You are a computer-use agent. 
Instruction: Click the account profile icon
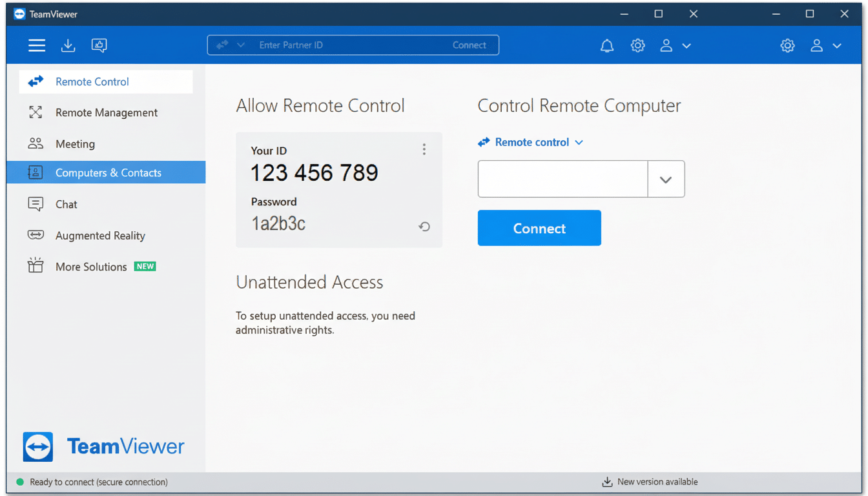pos(666,45)
